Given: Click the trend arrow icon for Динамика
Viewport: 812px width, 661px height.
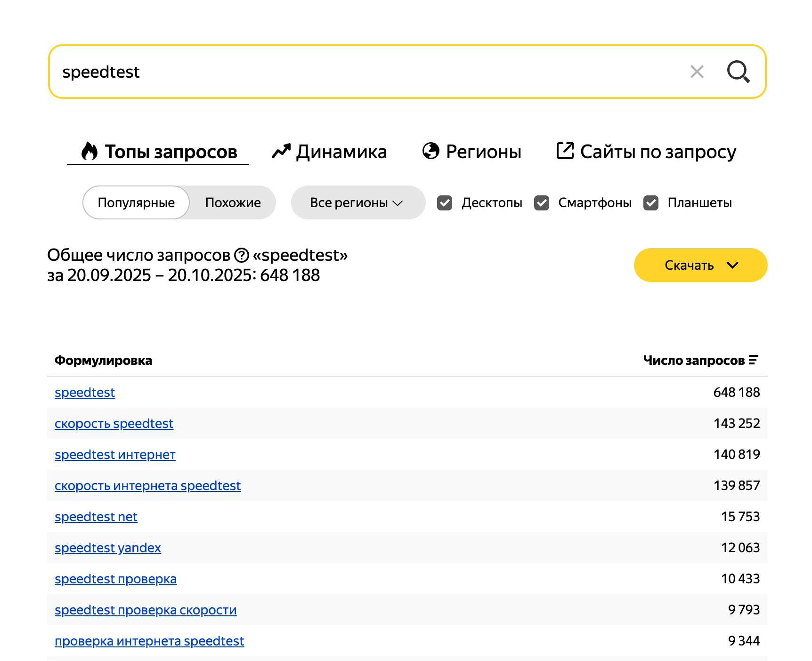Looking at the screenshot, I should pos(281,152).
